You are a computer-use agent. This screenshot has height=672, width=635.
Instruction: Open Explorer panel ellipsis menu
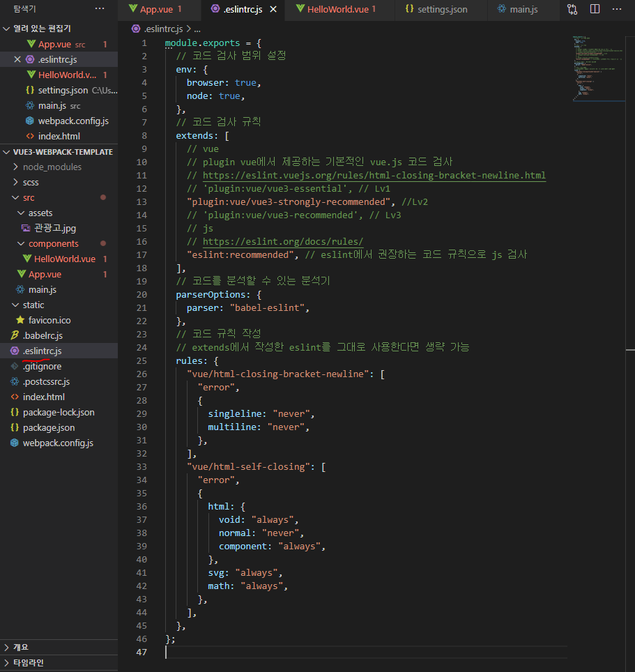click(x=100, y=8)
